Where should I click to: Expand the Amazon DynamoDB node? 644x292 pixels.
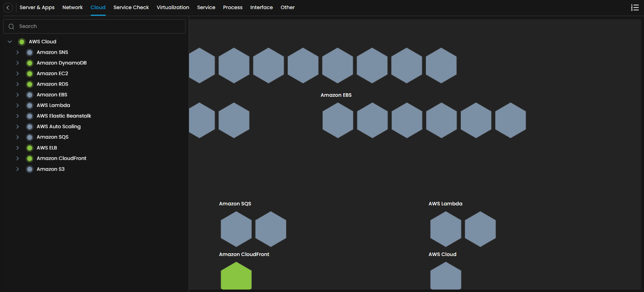(x=17, y=63)
